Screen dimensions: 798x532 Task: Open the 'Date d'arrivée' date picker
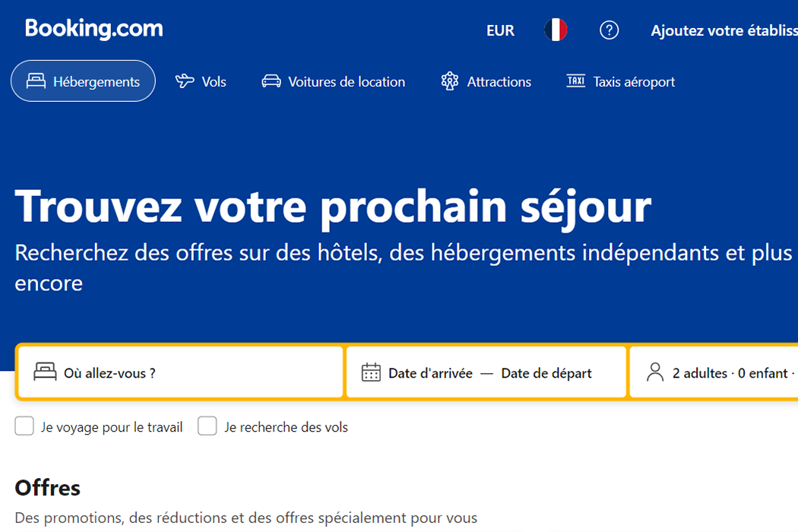click(430, 373)
